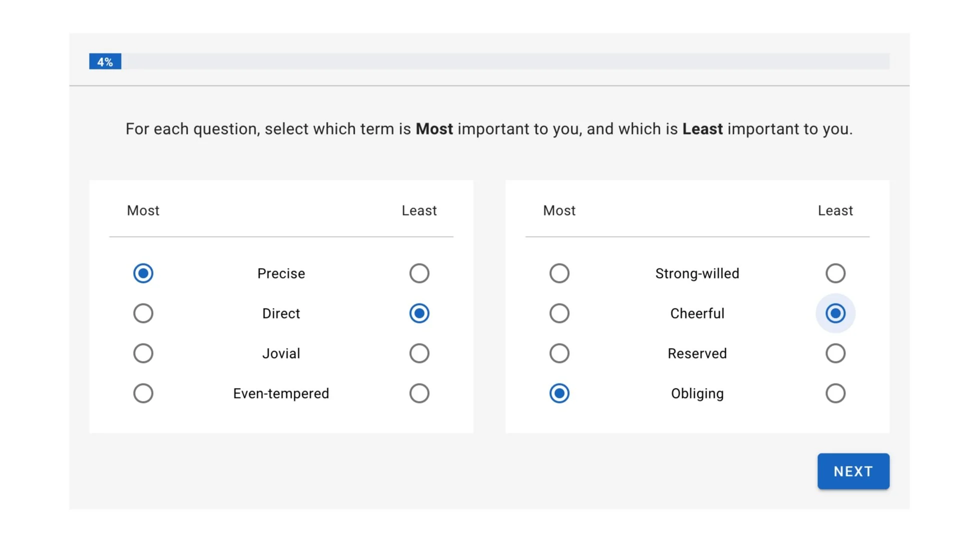
Task: Select Most for Precise
Action: [143, 273]
